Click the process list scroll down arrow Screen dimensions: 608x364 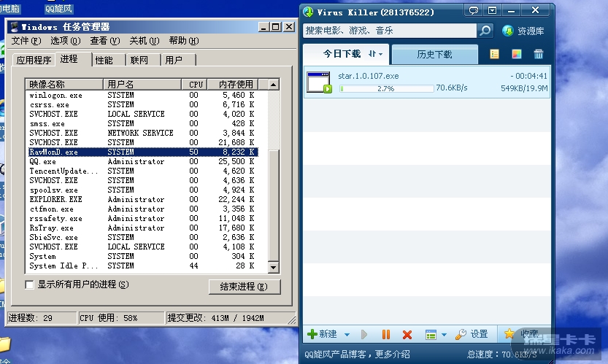(x=274, y=268)
